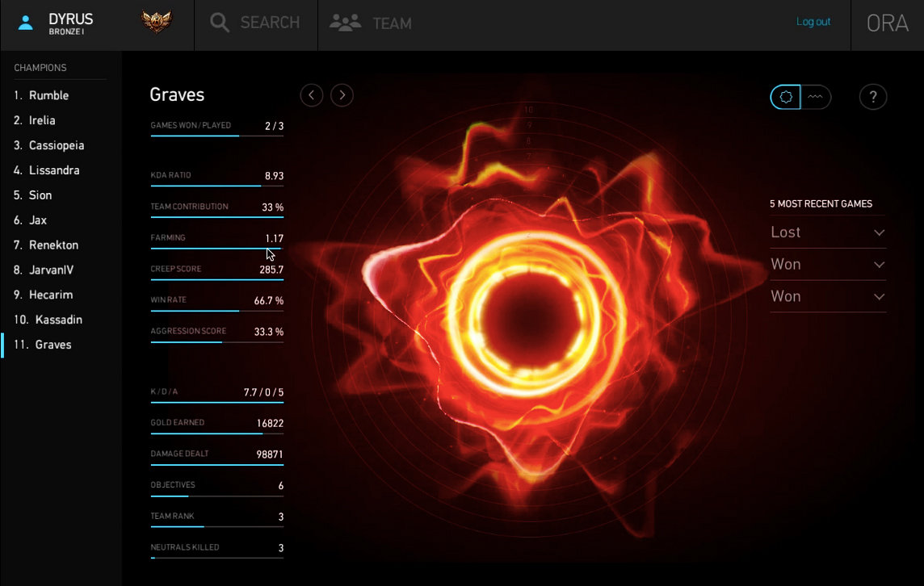Click the ORA logo

point(887,23)
